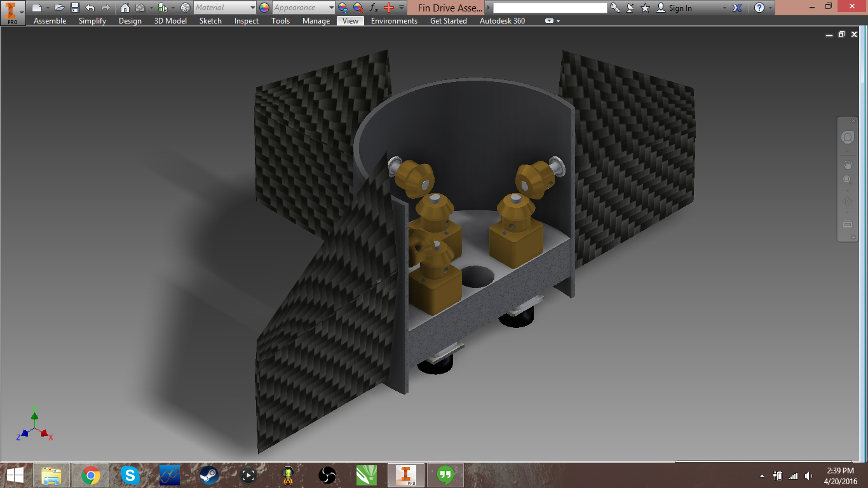Click the Select priority tool icon
The height and width of the screenshot is (488, 868).
coord(163,8)
